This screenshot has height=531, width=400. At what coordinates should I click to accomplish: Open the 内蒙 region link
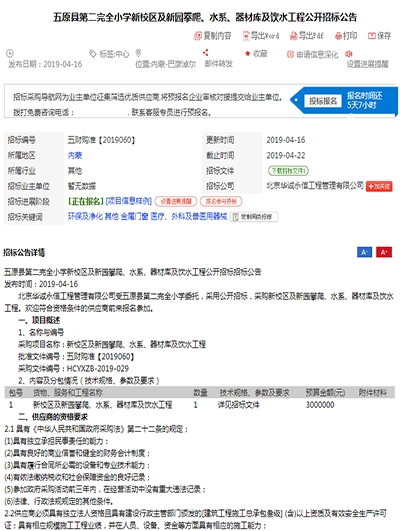coord(75,155)
